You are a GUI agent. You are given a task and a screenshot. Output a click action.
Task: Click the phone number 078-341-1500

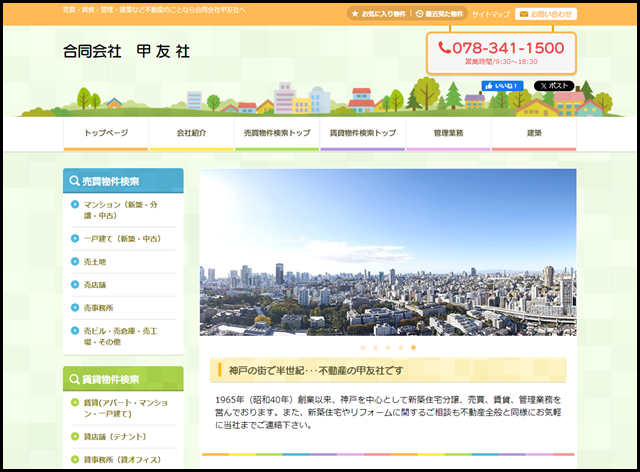click(x=502, y=48)
